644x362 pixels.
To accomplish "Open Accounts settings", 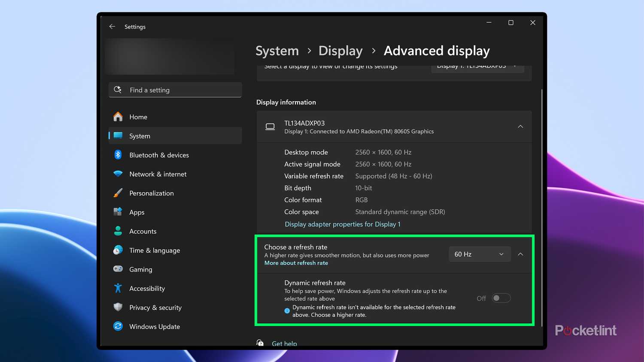I will (118, 231).
